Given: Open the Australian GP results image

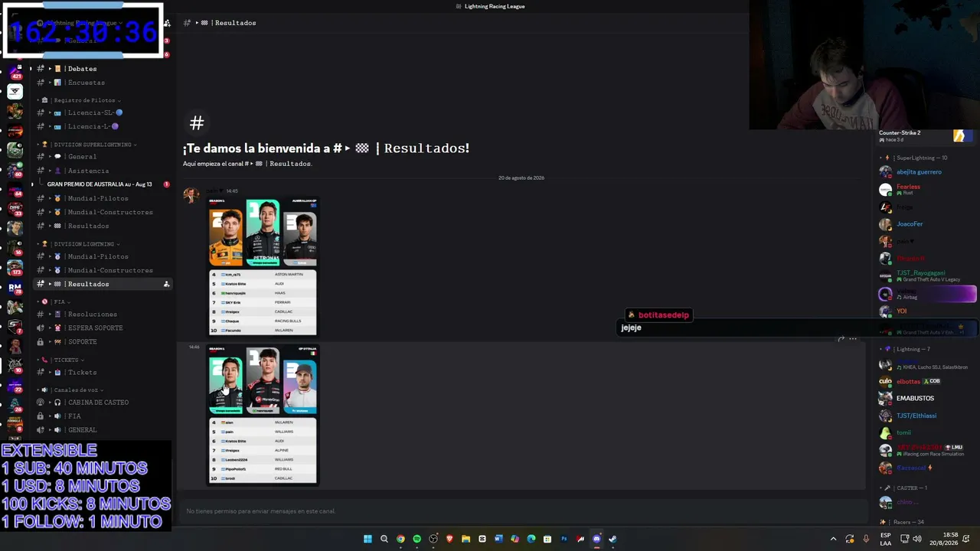Looking at the screenshot, I should (263, 266).
